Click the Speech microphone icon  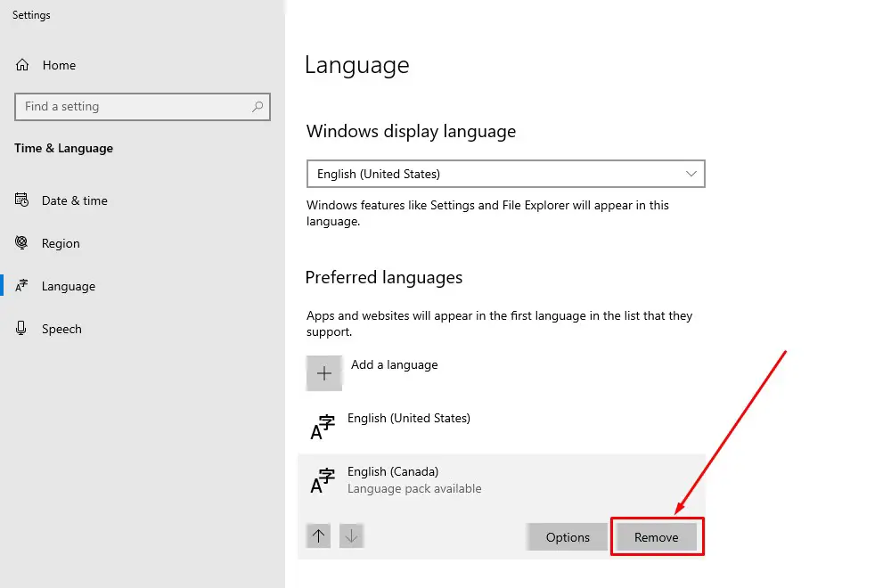(21, 329)
